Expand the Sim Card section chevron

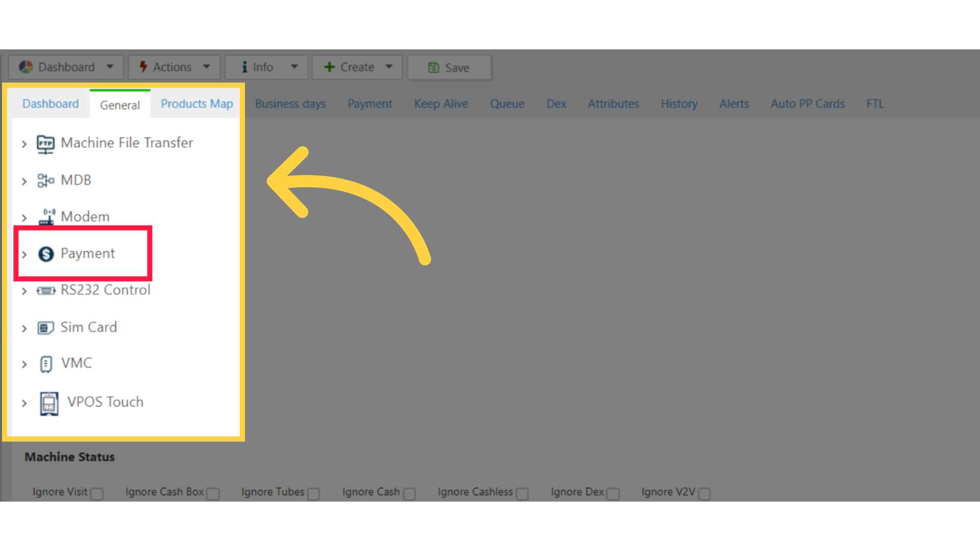tap(24, 328)
